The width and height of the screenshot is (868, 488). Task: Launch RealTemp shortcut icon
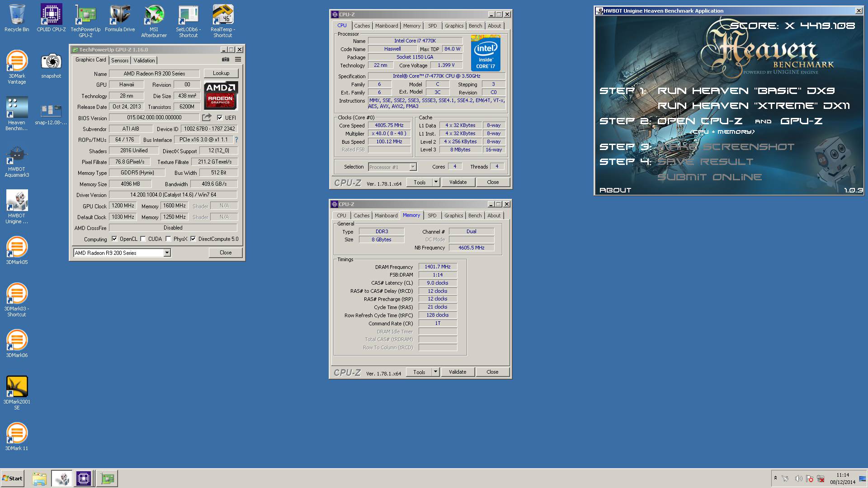pyautogui.click(x=222, y=20)
